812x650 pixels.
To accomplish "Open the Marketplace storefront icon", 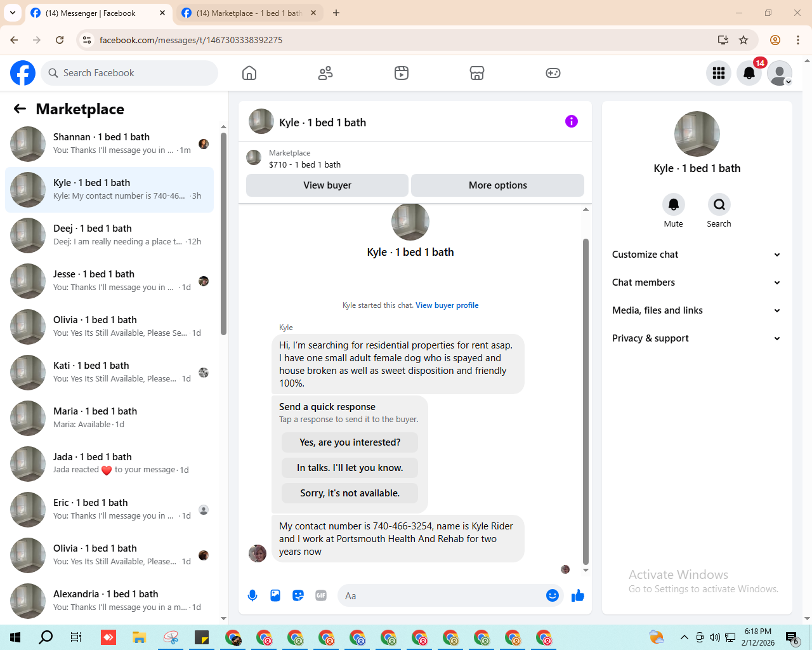I will (477, 73).
